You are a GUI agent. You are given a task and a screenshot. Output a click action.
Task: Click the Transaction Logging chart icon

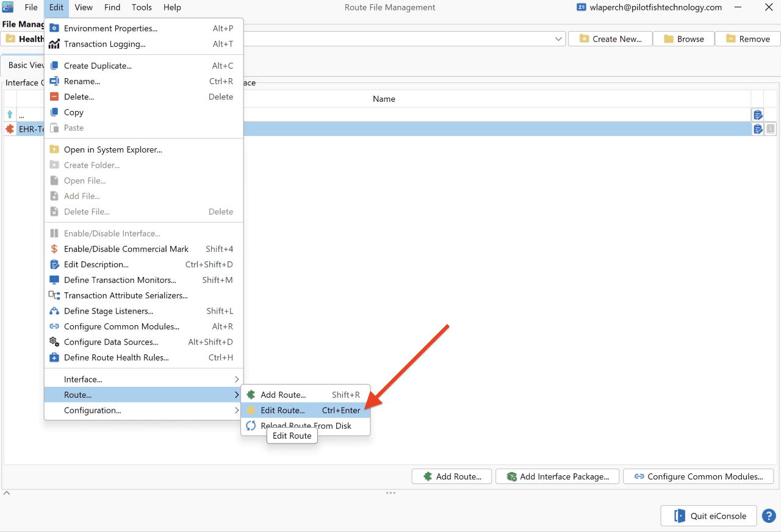(x=54, y=44)
